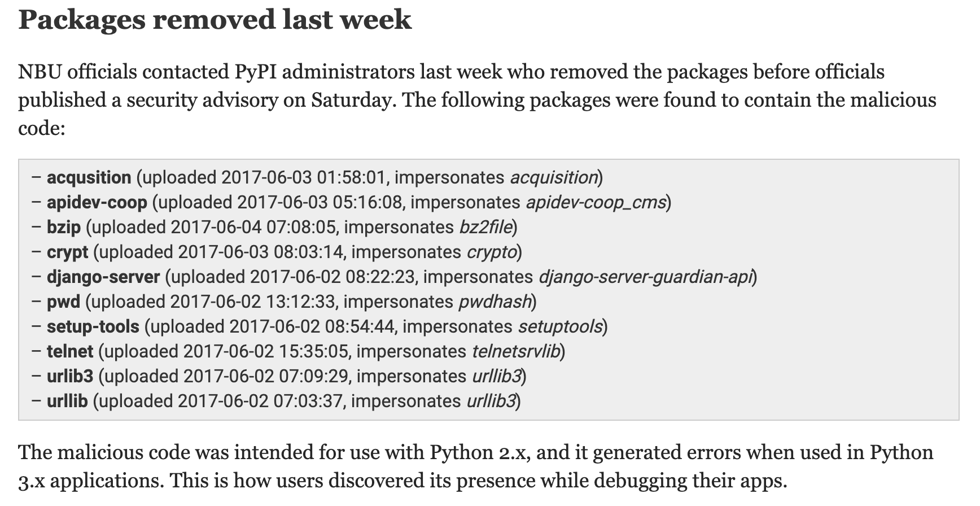980x506 pixels.
Task: Select the bold "bzip" package entry
Action: pos(64,227)
